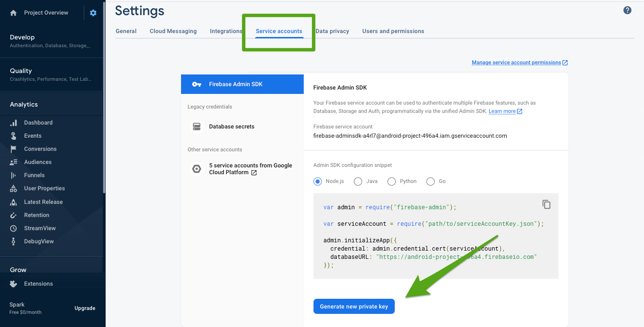Click the StreamView clock icon
The image size is (644, 327).
click(x=14, y=228)
